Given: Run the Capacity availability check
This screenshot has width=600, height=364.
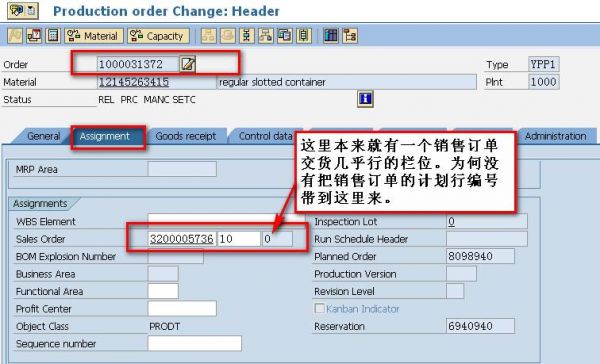Looking at the screenshot, I should coord(158,36).
